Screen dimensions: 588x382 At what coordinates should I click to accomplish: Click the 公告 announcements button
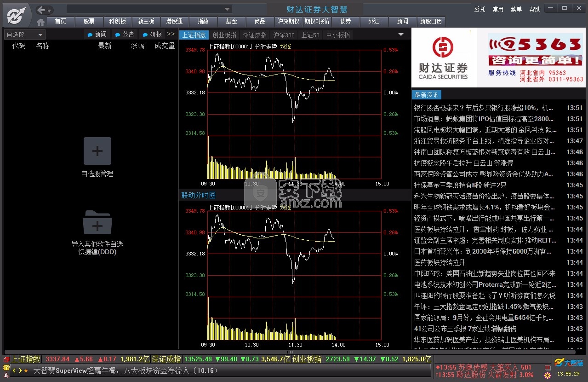125,34
